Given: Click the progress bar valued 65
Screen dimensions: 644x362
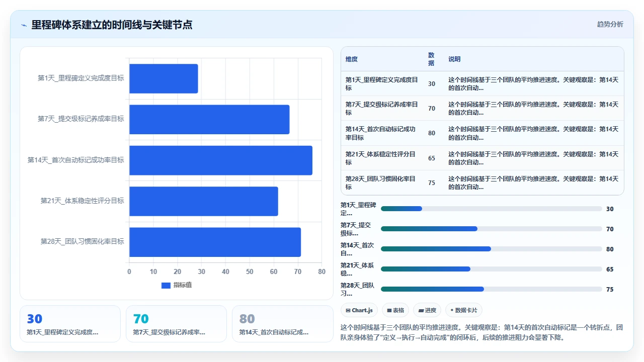Looking at the screenshot, I should coord(491,269).
